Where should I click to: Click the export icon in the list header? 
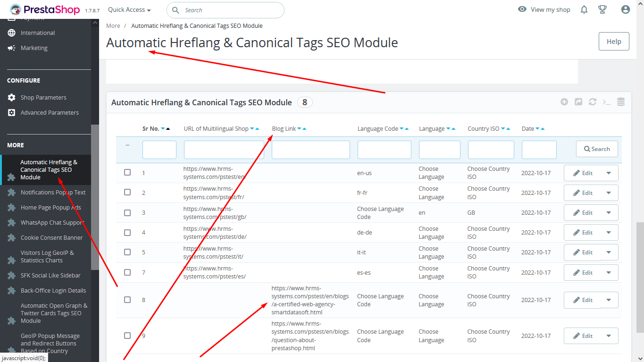(x=578, y=102)
